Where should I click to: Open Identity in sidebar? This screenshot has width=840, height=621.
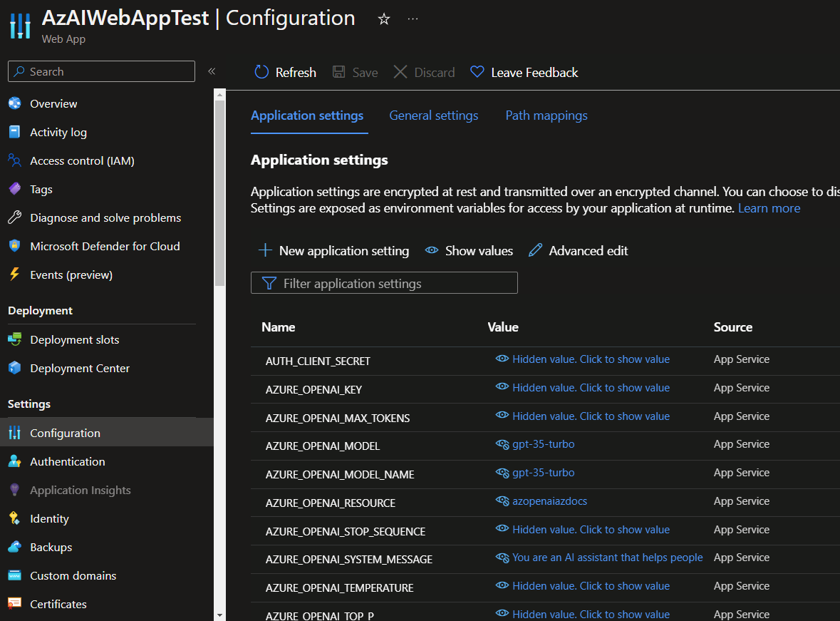[49, 518]
